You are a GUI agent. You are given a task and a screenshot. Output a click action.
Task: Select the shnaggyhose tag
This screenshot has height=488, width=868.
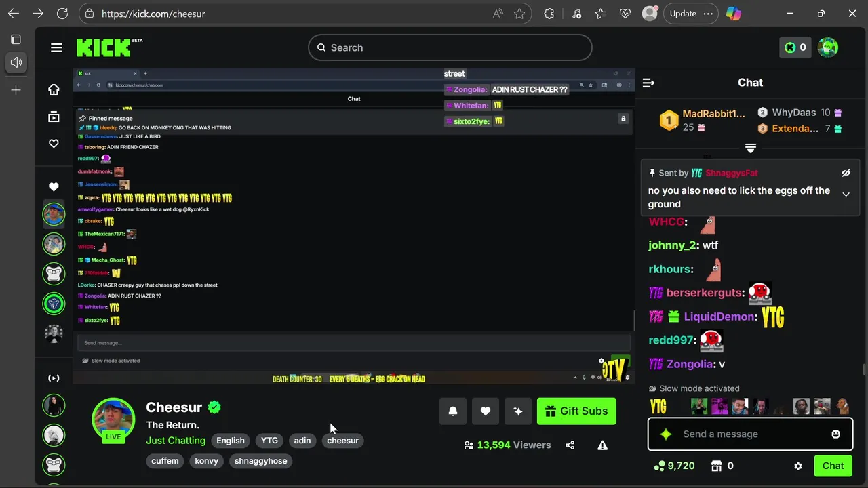261,461
